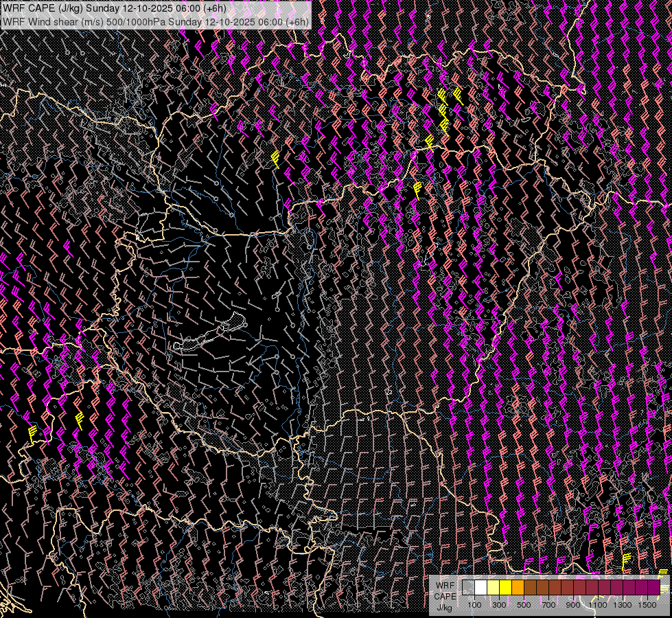Click the 1100 legend scale label
The image size is (672, 618).
598,605
